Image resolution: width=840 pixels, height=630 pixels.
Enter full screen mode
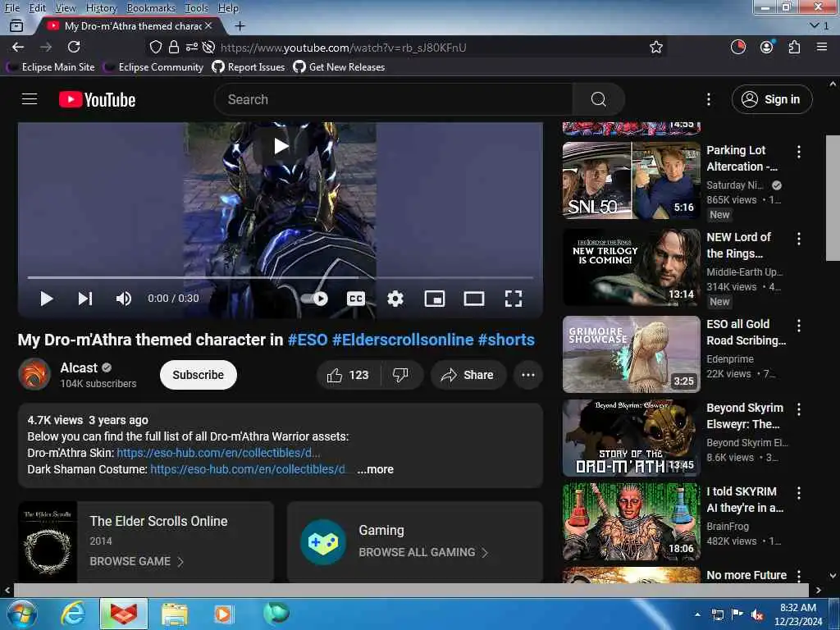point(514,299)
